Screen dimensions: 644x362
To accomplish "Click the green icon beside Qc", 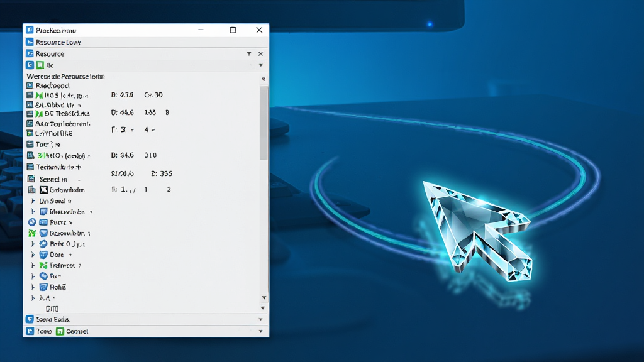I will (x=40, y=65).
